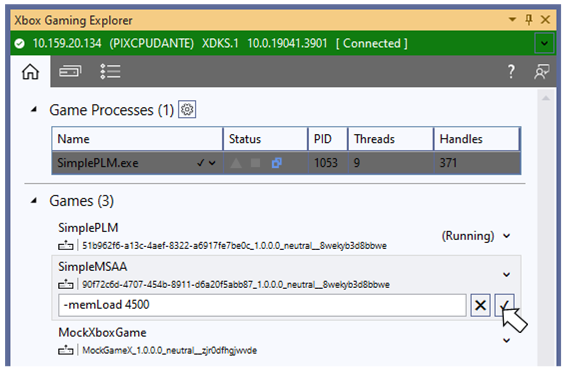Sort by the Handles column header

[476, 139]
